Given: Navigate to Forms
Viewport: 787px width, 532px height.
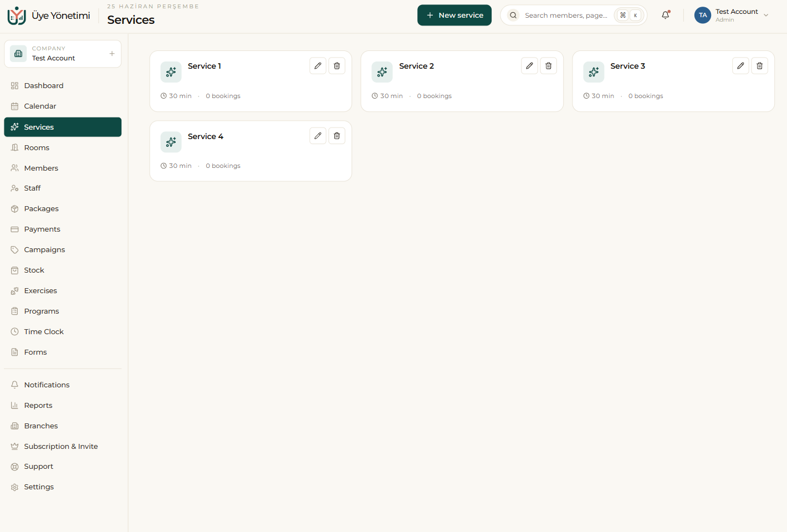Looking at the screenshot, I should tap(63, 352).
